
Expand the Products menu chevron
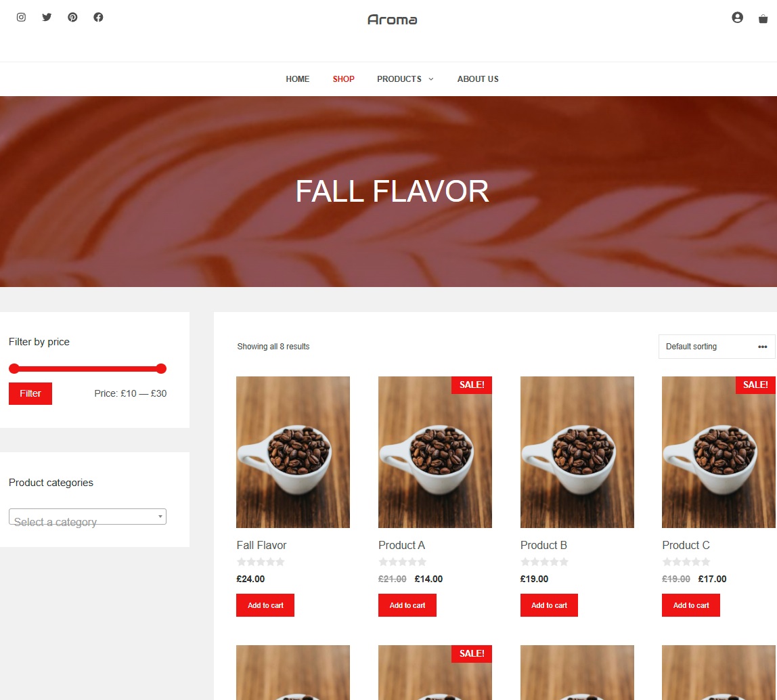[431, 79]
